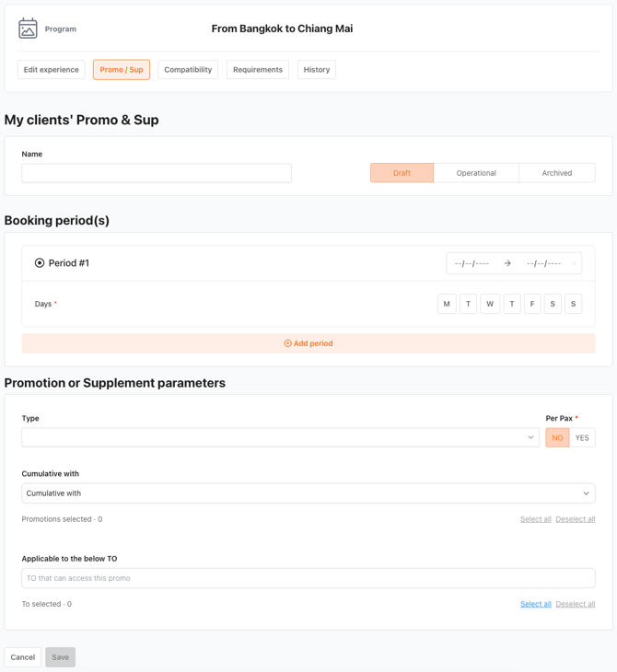Set Per Pax to YES
Screen dimensions: 617x672
582,437
